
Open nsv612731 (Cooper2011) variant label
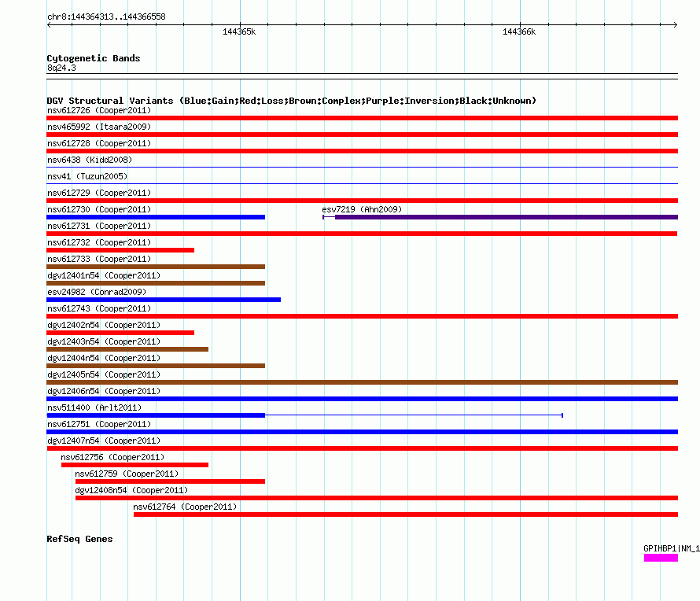tap(99, 226)
